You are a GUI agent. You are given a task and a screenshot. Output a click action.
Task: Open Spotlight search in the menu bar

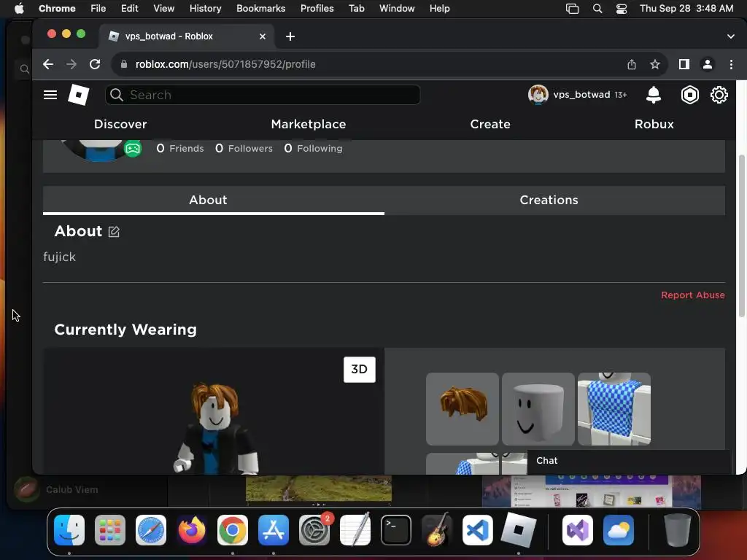tap(597, 9)
